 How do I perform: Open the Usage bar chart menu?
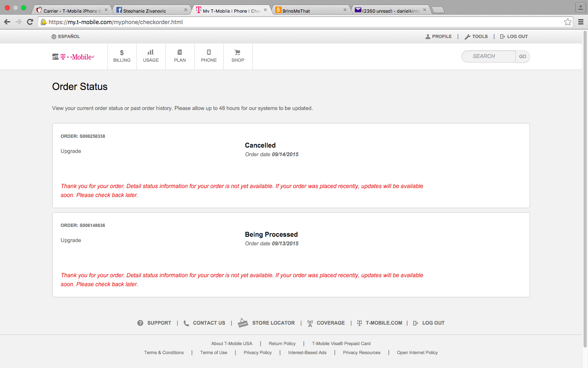151,56
